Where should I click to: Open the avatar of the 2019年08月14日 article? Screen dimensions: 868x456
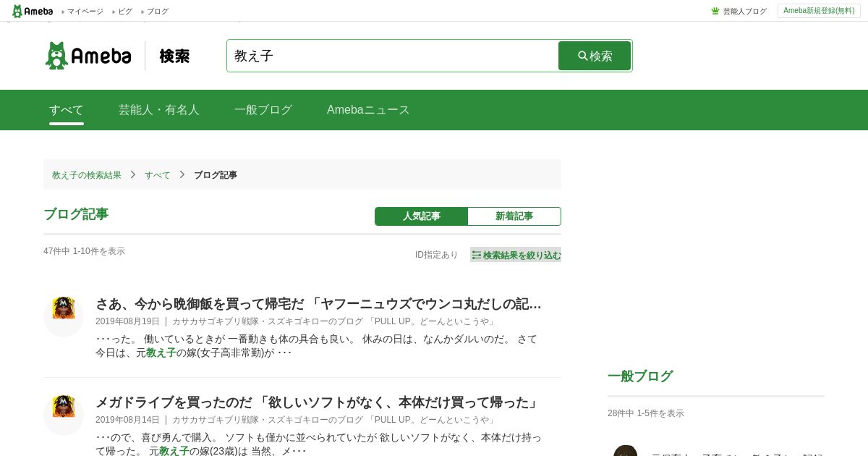tap(64, 414)
